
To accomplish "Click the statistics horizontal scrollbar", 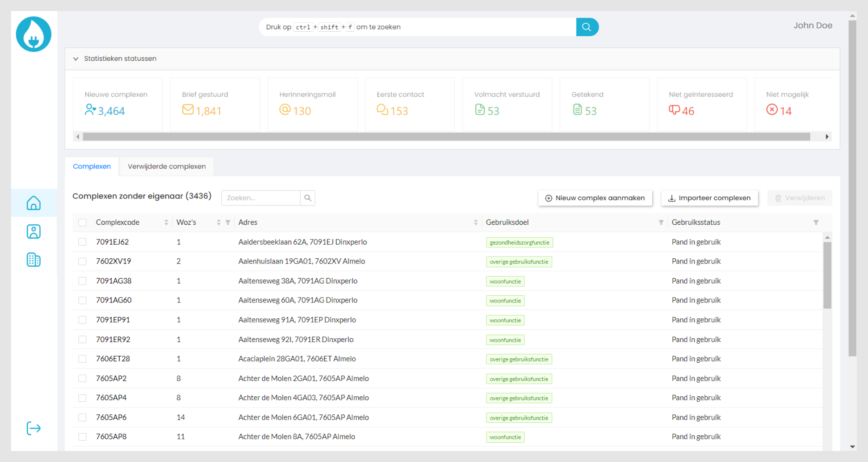I will click(x=446, y=137).
